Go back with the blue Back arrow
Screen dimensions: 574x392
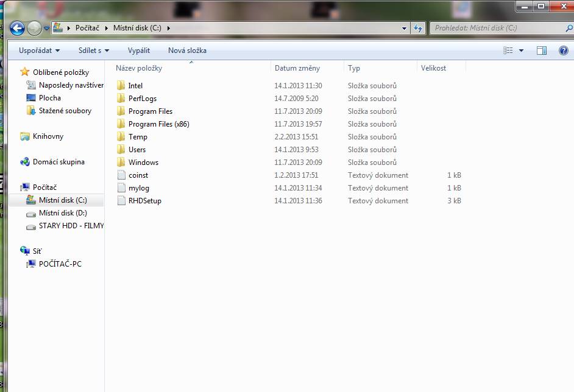pos(17,28)
